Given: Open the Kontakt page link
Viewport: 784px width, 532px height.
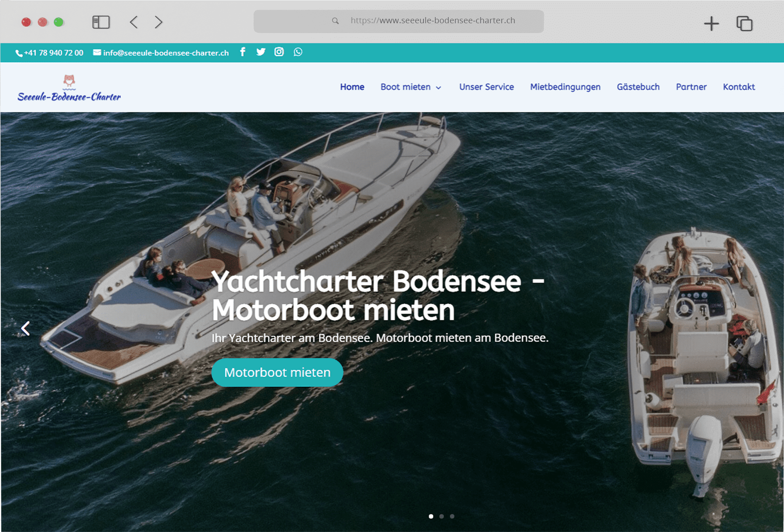Looking at the screenshot, I should [739, 87].
